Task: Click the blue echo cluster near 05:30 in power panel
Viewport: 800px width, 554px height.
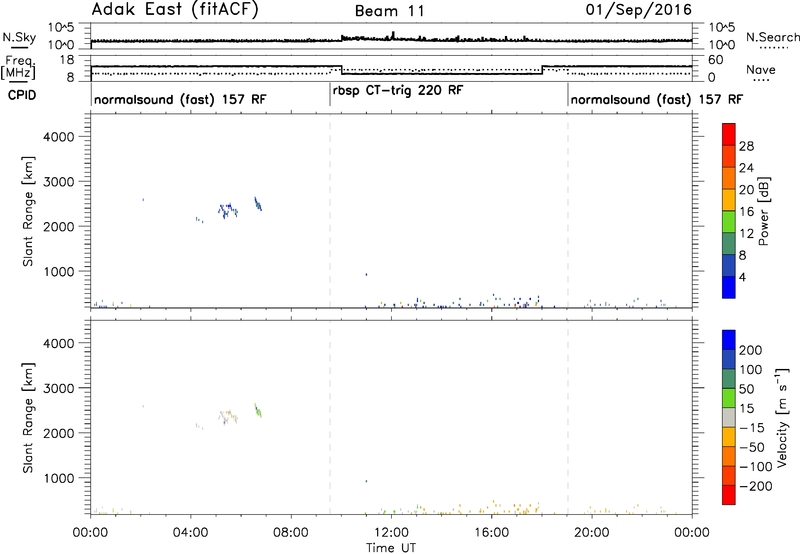Action: coord(228,210)
